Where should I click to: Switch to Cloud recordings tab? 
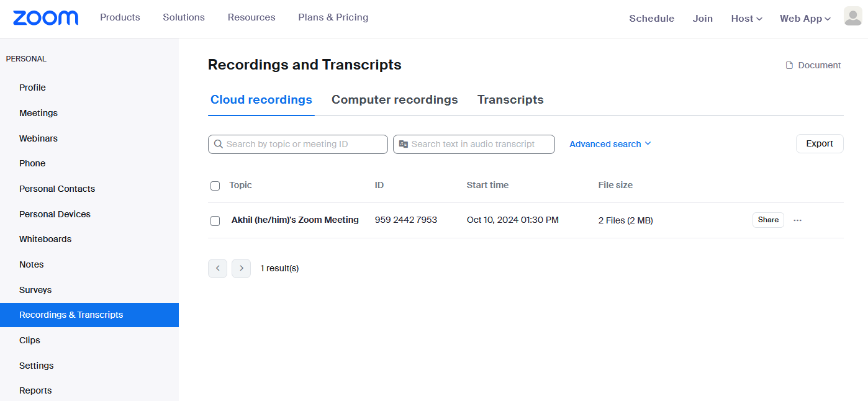pyautogui.click(x=261, y=100)
